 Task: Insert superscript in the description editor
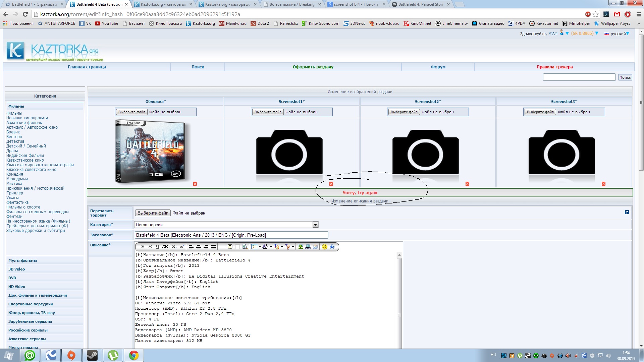pos(182,247)
